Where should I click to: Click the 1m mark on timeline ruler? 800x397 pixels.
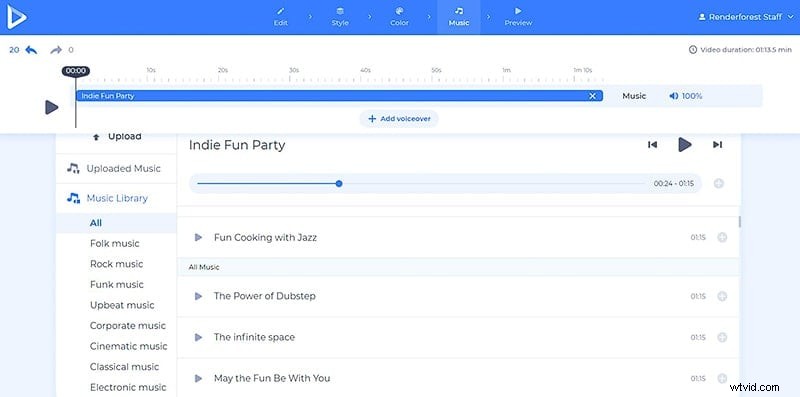[x=506, y=71]
